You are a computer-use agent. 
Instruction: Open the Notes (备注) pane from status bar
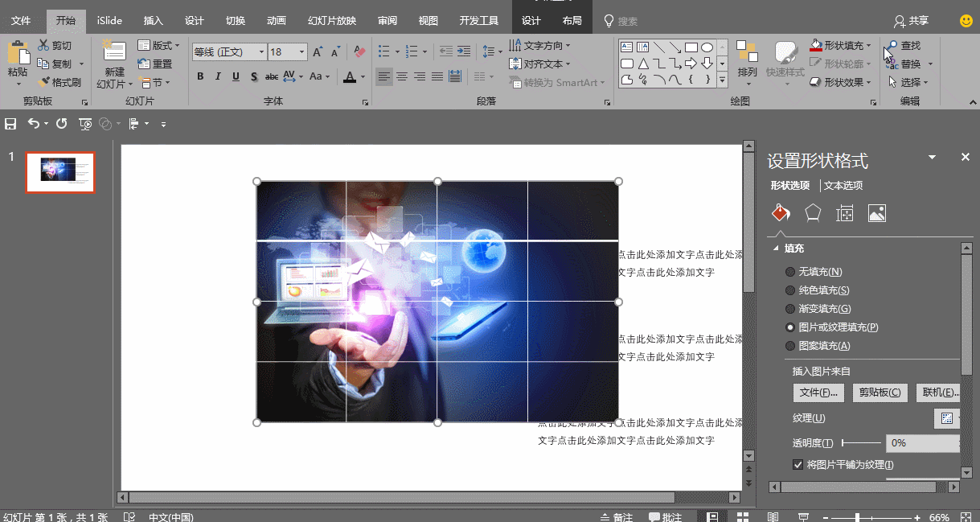(617, 516)
